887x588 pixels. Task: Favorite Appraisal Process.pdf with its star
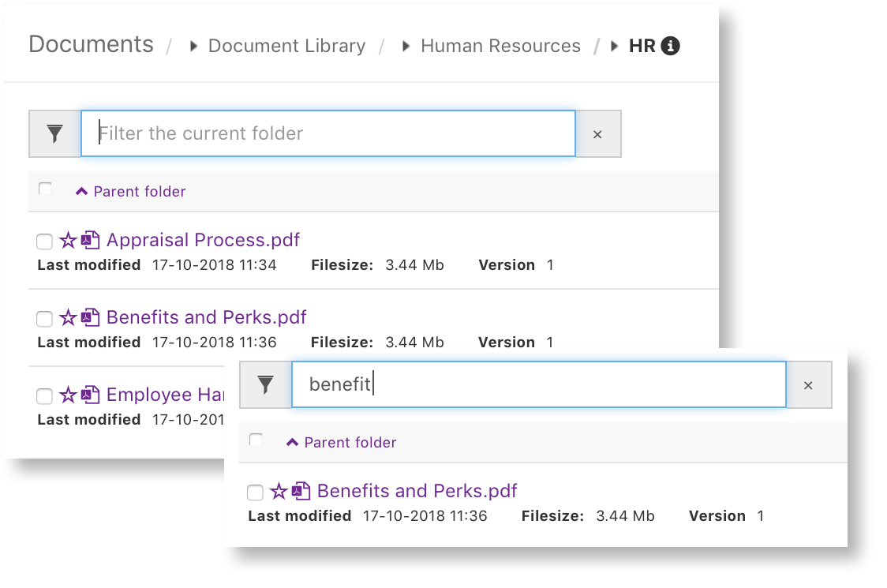pyautogui.click(x=69, y=239)
